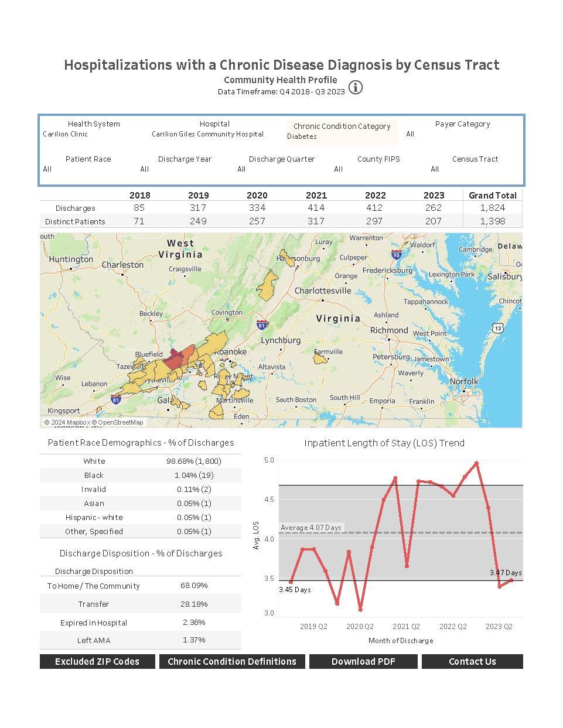Viewport: 563px width, 728px height.
Task: Open Chronic Condition Definitions
Action: (x=232, y=661)
